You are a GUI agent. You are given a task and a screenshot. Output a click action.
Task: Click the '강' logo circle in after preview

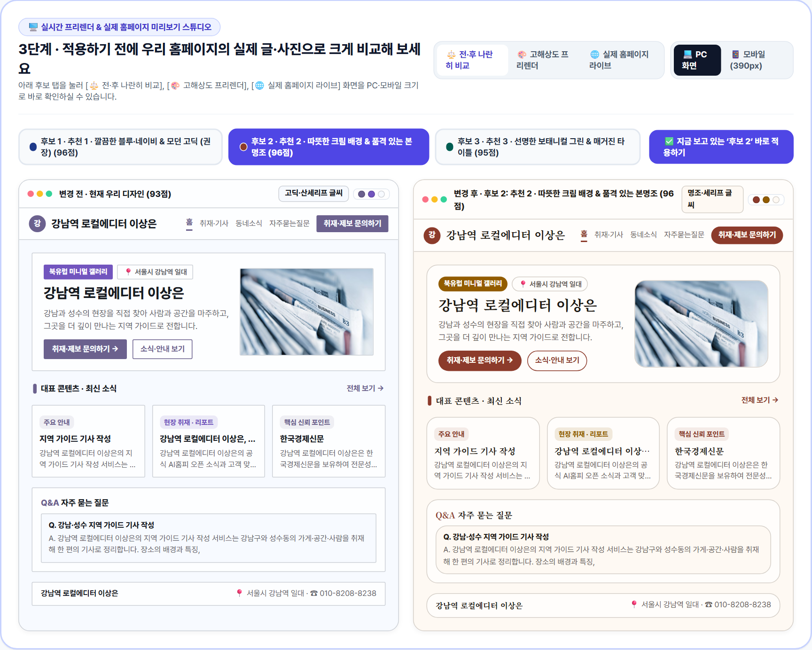432,235
